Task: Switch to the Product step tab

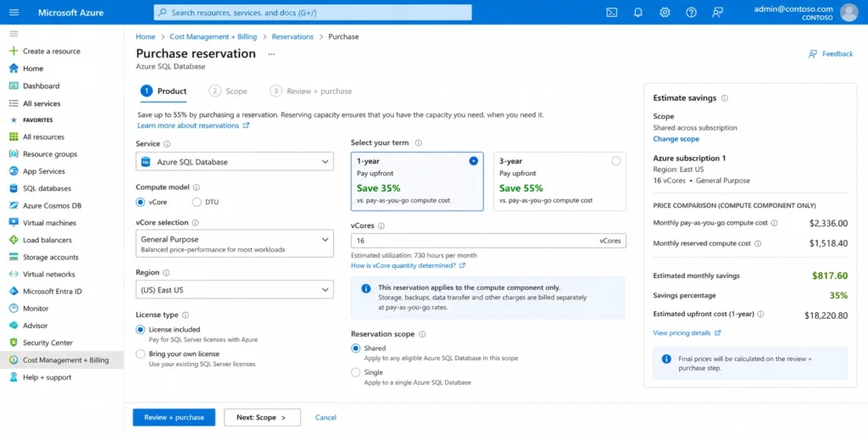Action: click(164, 92)
